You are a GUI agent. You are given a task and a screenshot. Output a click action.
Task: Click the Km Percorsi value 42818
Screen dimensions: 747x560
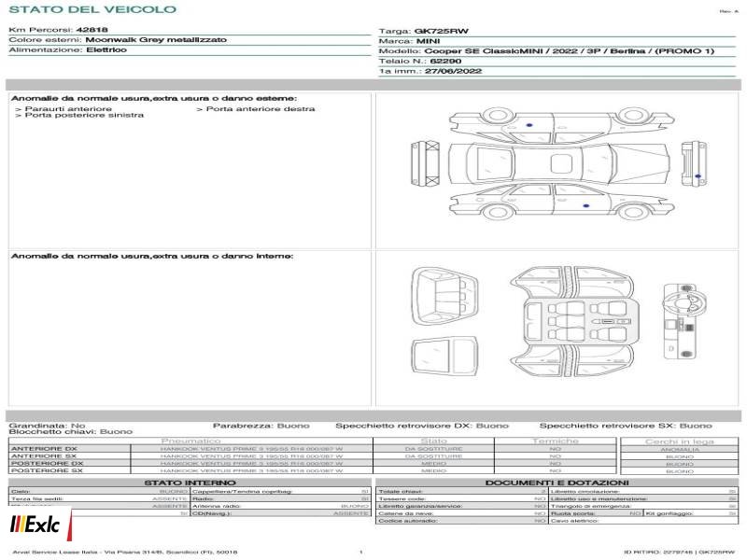92,30
